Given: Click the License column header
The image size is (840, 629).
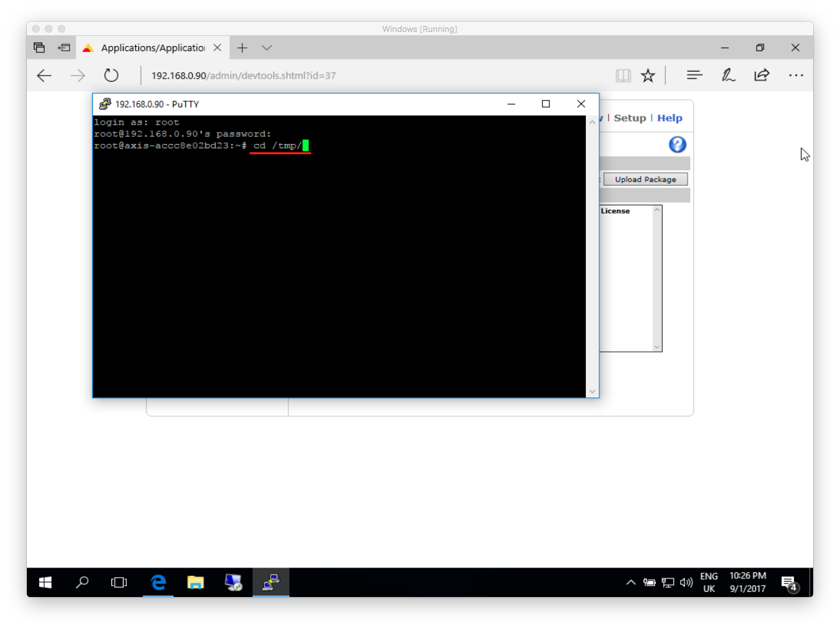Looking at the screenshot, I should [x=615, y=211].
